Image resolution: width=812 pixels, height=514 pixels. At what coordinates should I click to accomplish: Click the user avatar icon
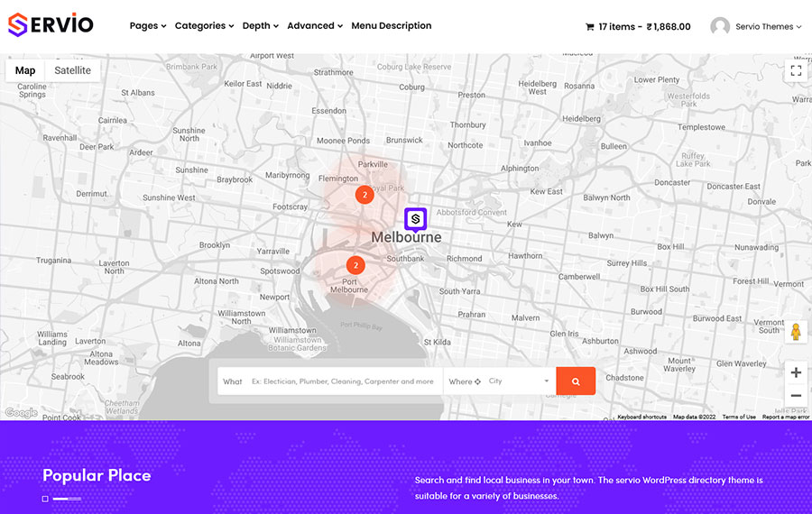[720, 27]
